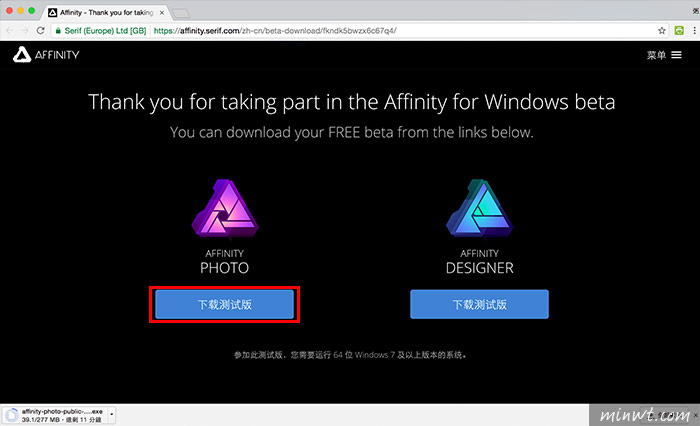Viewport: 700px width, 426px height.
Task: Click the Serif (Europe) Ltd security padlock
Action: pos(58,30)
